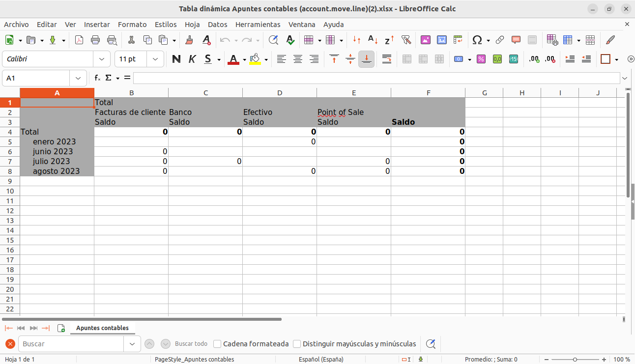The image size is (635, 364).
Task: Select column F header
Action: [x=428, y=93]
